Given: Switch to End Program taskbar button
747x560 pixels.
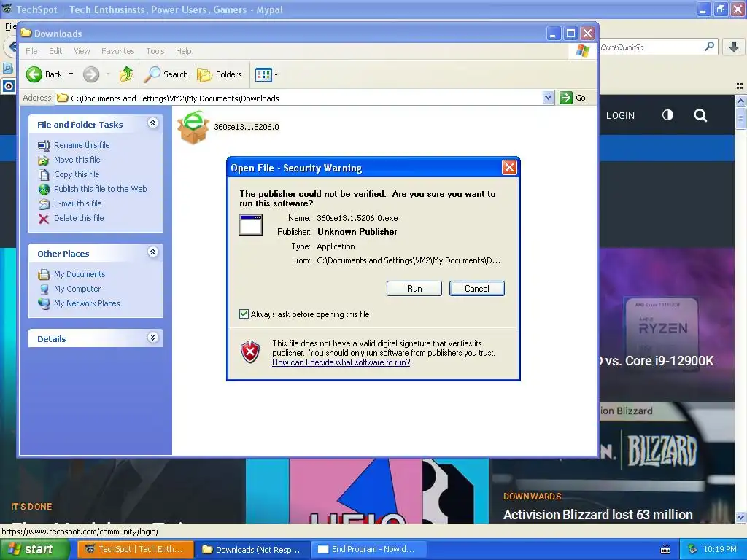Looking at the screenshot, I should pos(368,550).
